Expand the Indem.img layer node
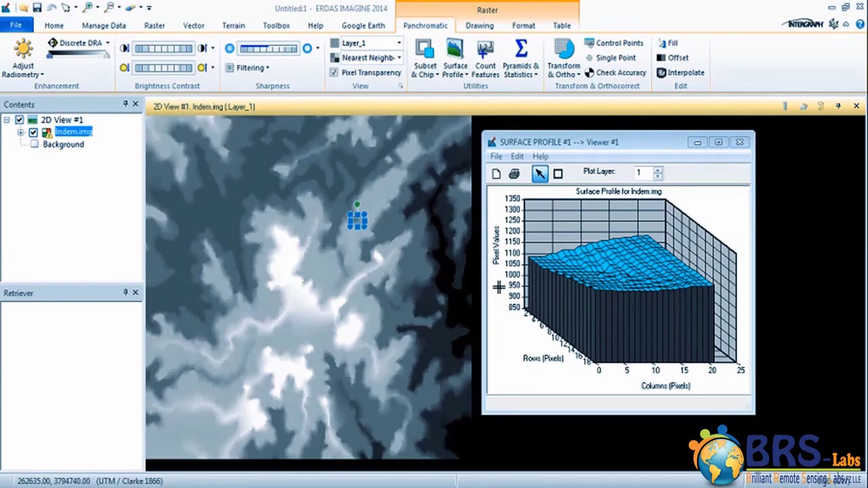 coord(20,132)
